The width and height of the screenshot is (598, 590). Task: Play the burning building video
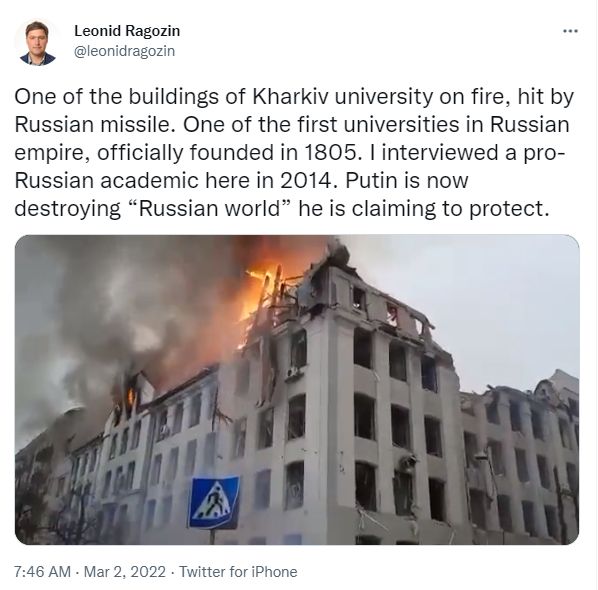[x=297, y=389]
